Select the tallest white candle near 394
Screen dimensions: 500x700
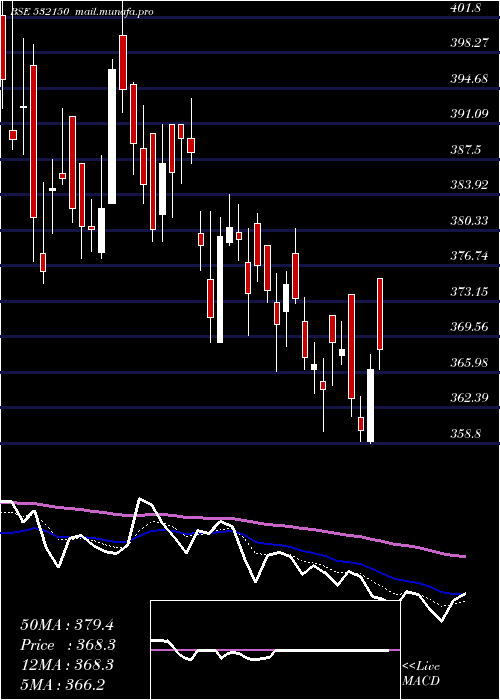pyautogui.click(x=112, y=136)
